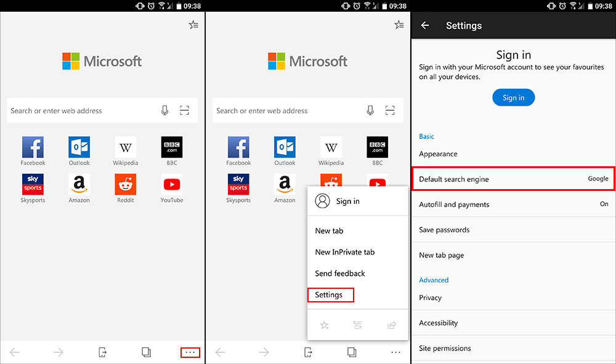The height and width of the screenshot is (364, 616).
Task: Open the Site permissions settings row
Action: (514, 348)
